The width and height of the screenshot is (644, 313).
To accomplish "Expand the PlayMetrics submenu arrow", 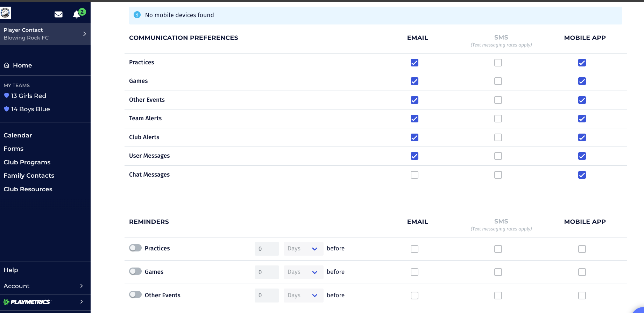I will point(82,302).
